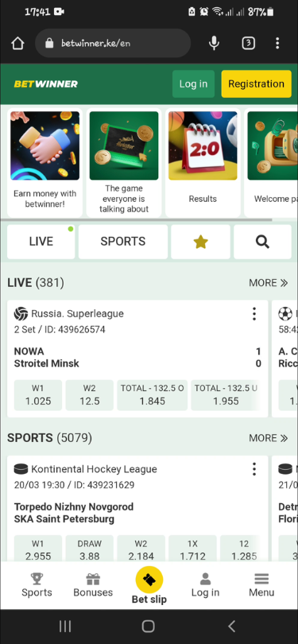Click the magnifying glass search button
This screenshot has height=644, width=298.
[x=263, y=242]
